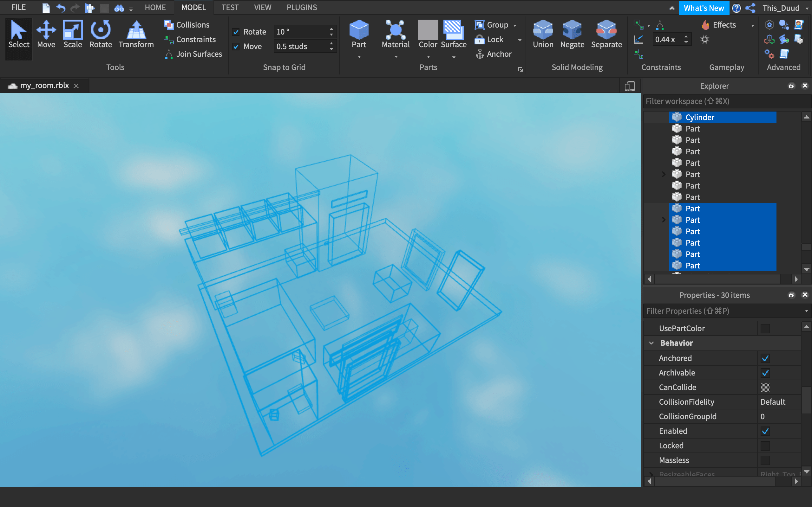Switch to the TEST ribbon tab

[x=230, y=7]
